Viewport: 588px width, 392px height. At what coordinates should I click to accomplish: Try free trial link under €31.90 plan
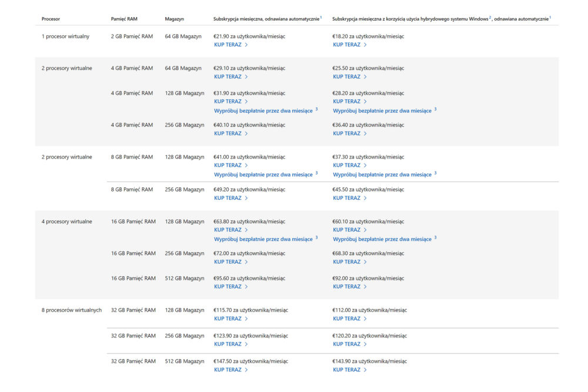coord(263,110)
